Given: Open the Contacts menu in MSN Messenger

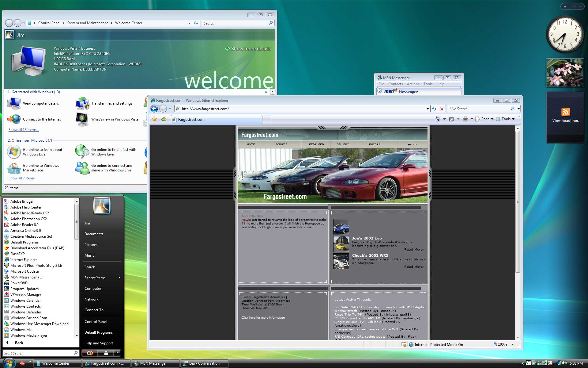Looking at the screenshot, I should 395,84.
